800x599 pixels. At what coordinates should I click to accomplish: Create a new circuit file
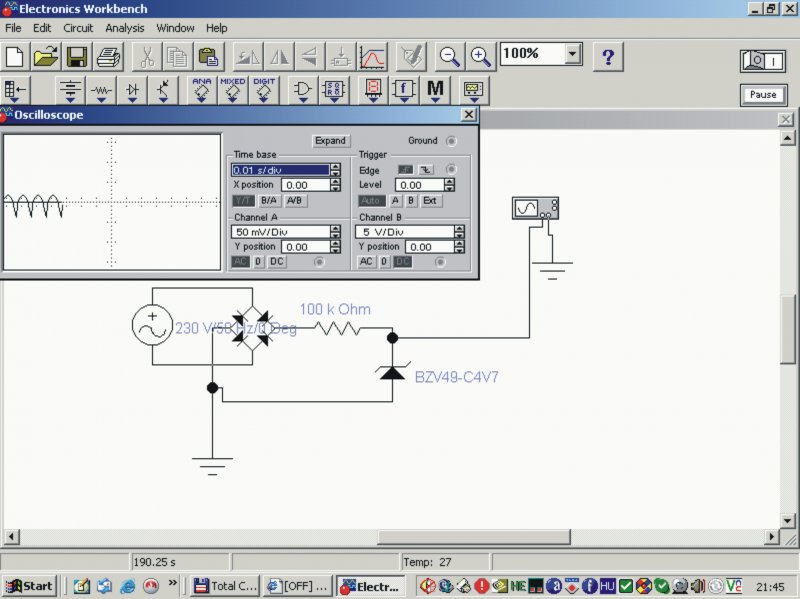click(x=14, y=56)
